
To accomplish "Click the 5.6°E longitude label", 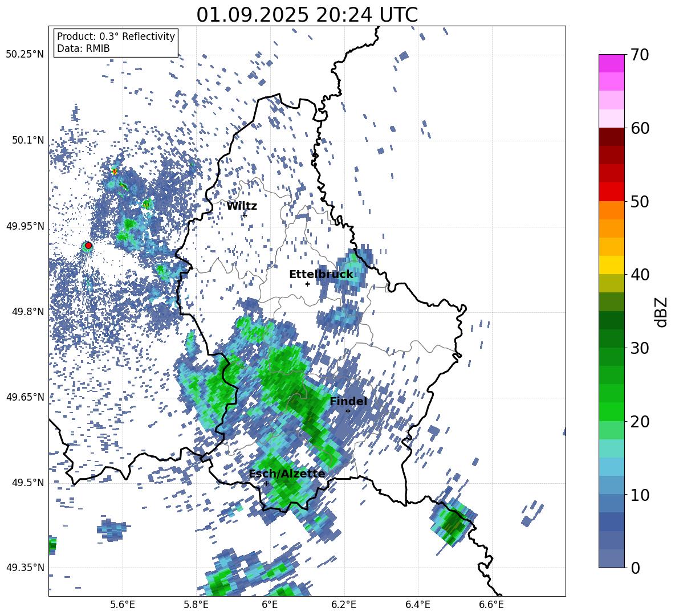I will 123,605.
